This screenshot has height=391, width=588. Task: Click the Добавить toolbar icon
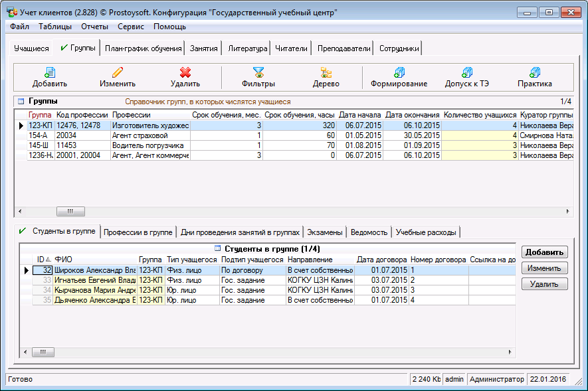[x=50, y=72]
